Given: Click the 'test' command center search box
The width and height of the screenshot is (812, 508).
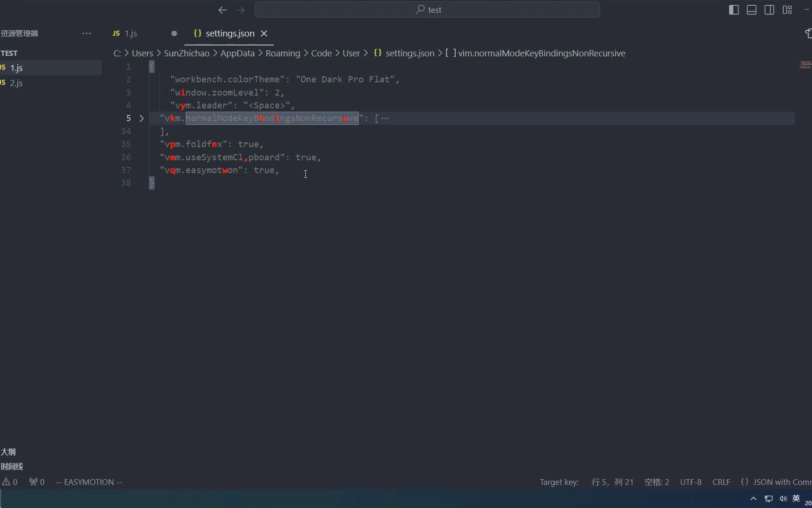Looking at the screenshot, I should [x=427, y=10].
